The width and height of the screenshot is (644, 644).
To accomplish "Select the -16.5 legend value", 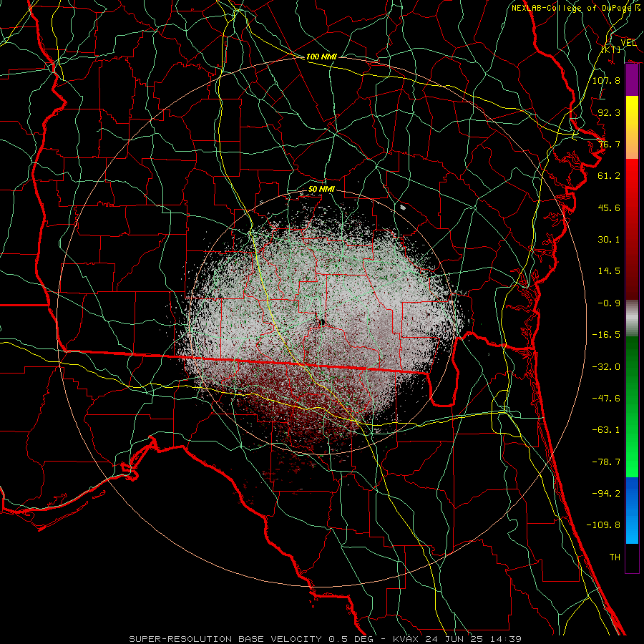I will (606, 335).
